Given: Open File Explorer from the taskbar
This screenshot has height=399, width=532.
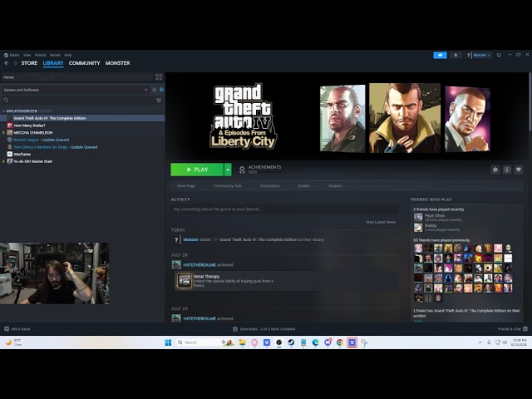Looking at the screenshot, I should [x=242, y=342].
